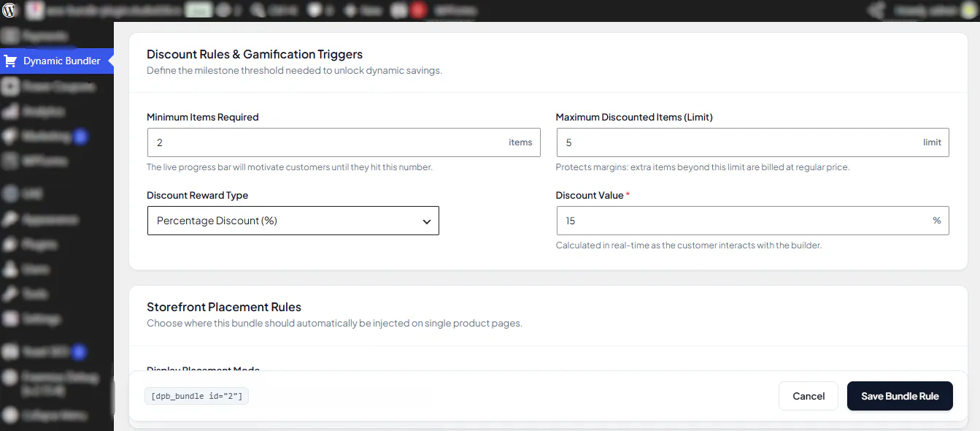Viewport: 980px width, 431px height.
Task: Expand the Discount Reward Type dropdown
Action: click(293, 221)
